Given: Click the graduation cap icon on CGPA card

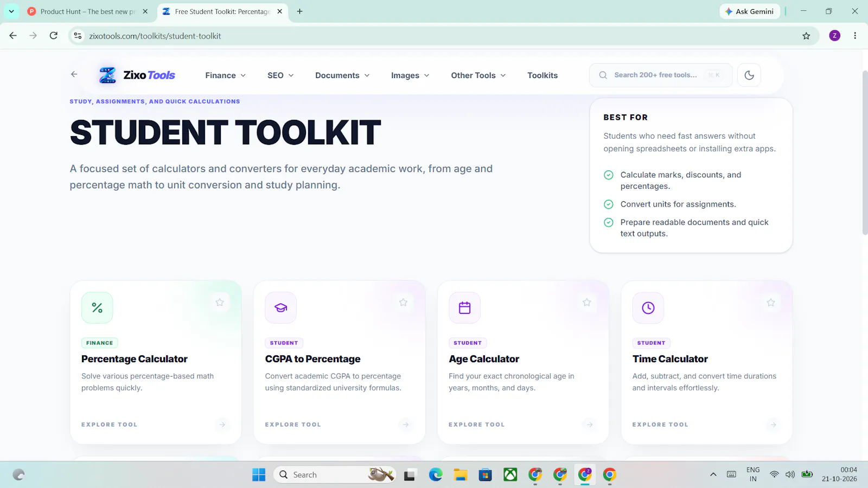Looking at the screenshot, I should point(280,308).
